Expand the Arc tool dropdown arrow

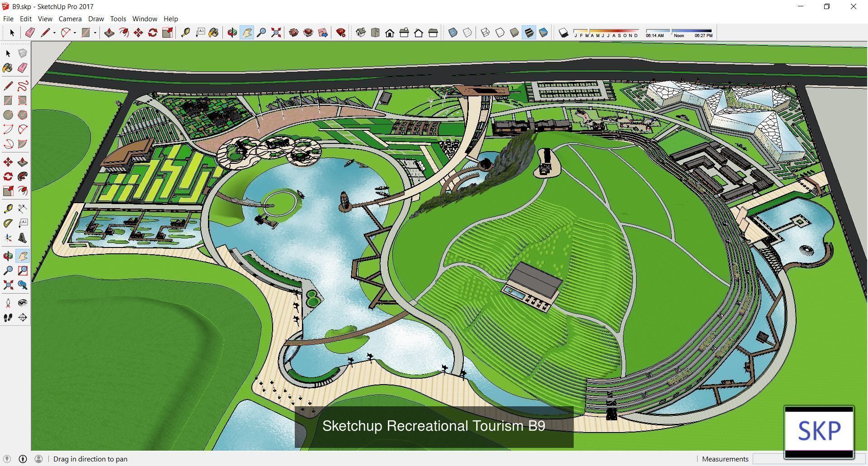click(75, 33)
